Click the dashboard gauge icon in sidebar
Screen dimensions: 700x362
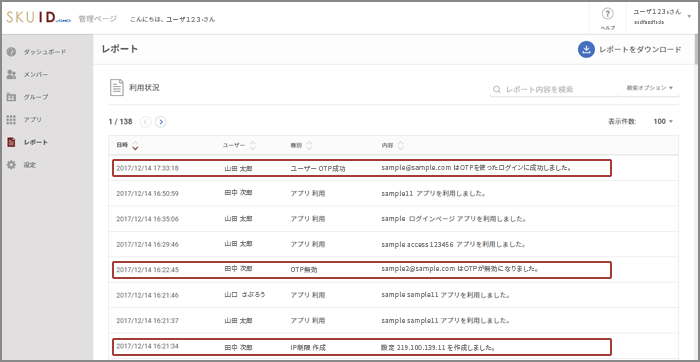click(x=12, y=52)
